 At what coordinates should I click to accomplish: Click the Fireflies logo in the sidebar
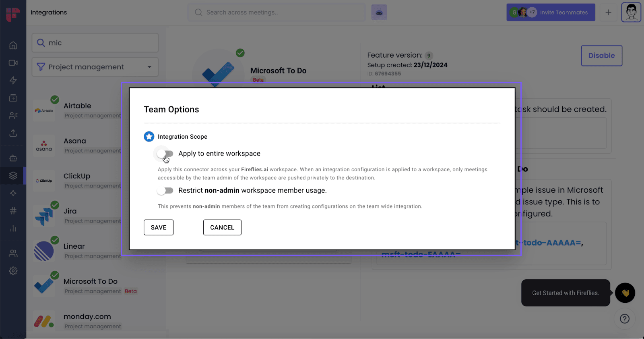click(13, 14)
